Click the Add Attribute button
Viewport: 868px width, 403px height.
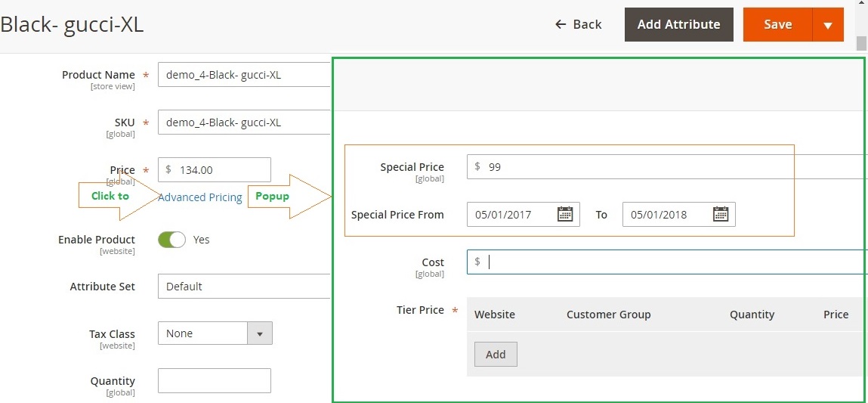[x=678, y=25]
